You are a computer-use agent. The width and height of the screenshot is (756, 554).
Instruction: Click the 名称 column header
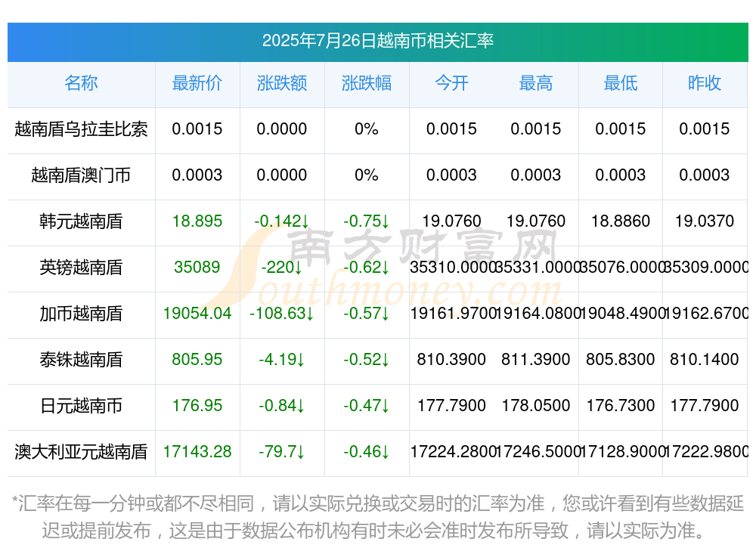click(81, 83)
